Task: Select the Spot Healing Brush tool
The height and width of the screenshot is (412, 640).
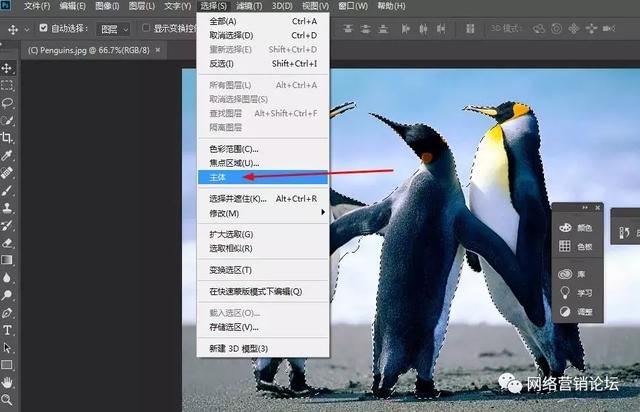Action: pos(7,173)
